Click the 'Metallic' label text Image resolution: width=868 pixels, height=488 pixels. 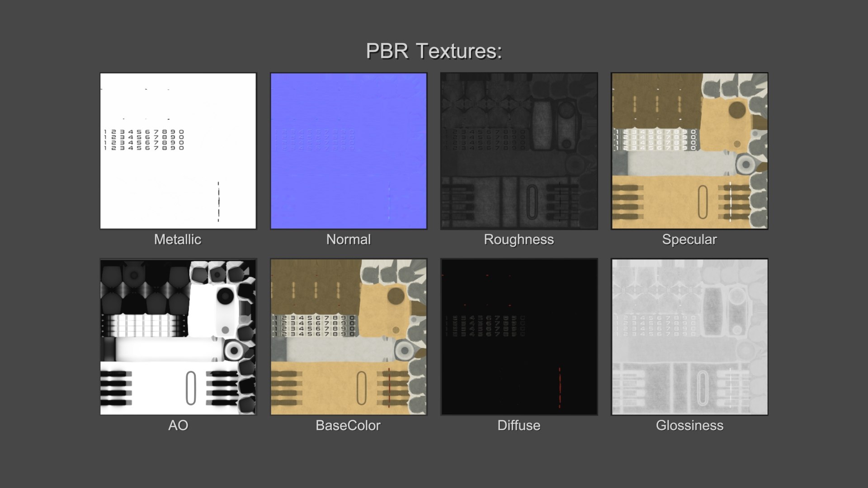point(178,239)
